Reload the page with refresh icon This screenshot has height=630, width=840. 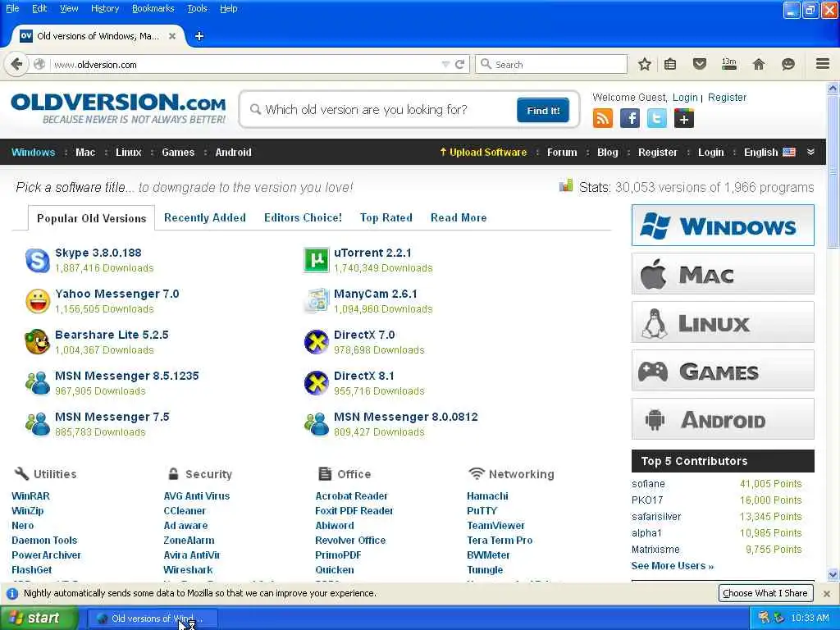(459, 64)
